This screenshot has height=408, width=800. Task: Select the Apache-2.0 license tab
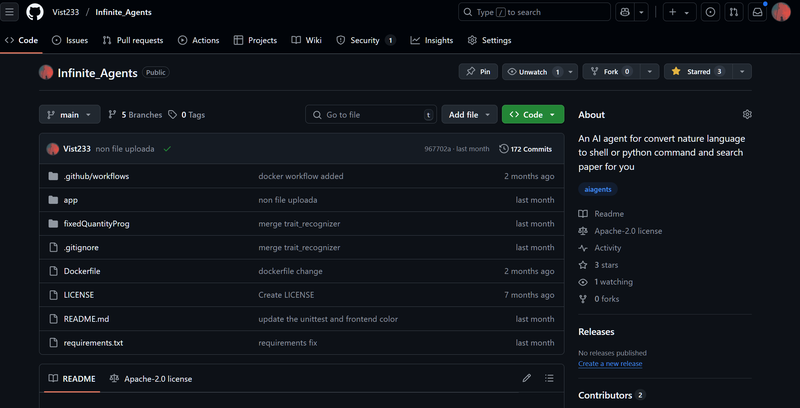151,378
